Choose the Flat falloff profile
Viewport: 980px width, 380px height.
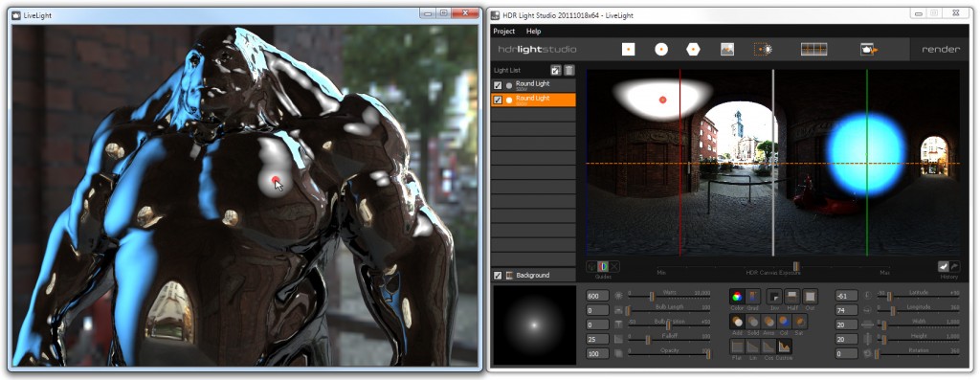pos(737,346)
